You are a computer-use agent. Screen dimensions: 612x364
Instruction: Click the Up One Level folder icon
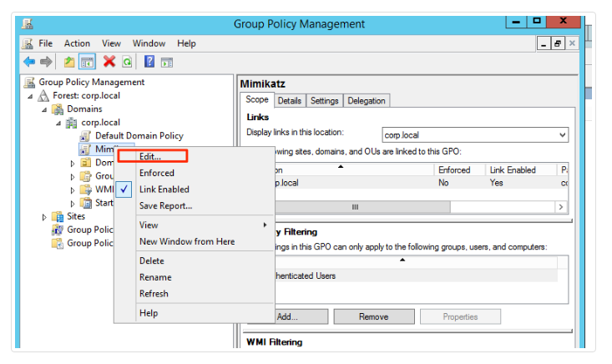pyautogui.click(x=69, y=62)
